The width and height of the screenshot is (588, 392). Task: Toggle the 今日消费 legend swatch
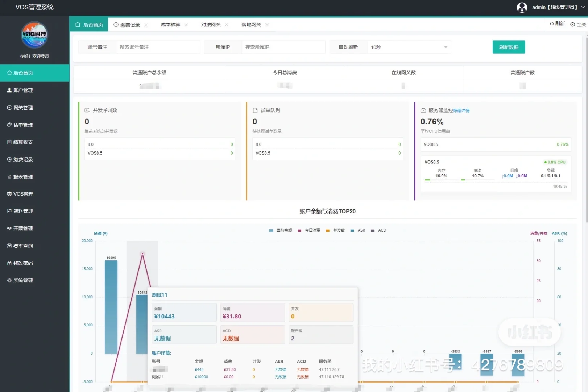[299, 230]
